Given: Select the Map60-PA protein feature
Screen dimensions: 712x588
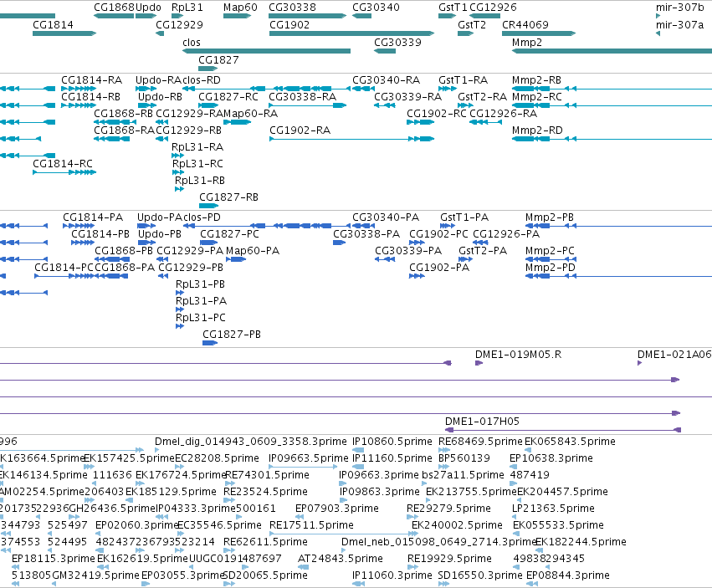Looking at the screenshot, I should coord(236,259).
